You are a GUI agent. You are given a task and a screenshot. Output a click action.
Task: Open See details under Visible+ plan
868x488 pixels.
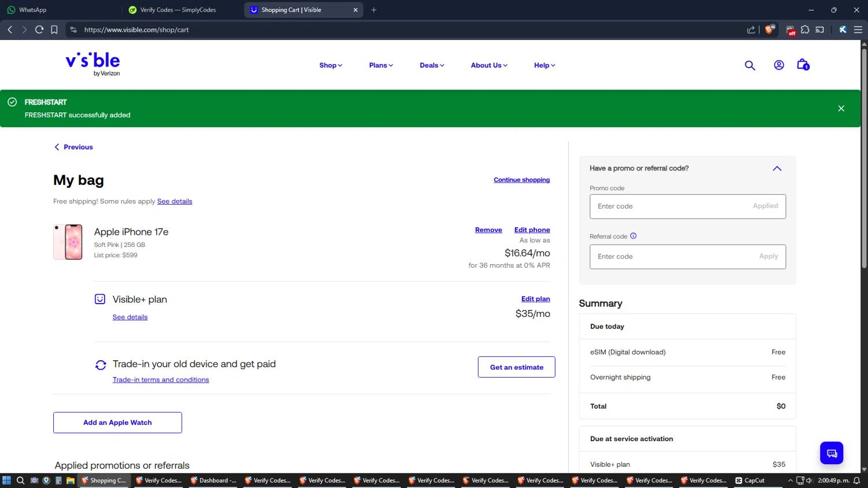click(130, 317)
